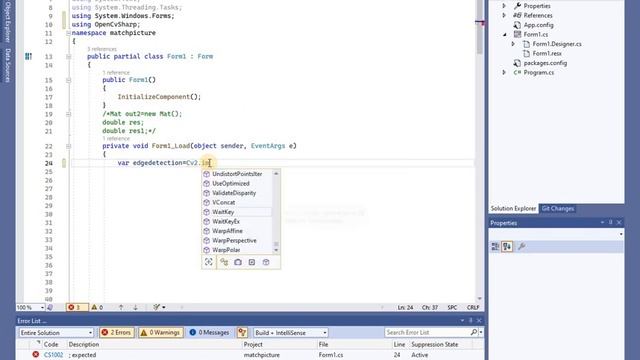Toggle IntelliSense second filter icon

click(x=224, y=262)
